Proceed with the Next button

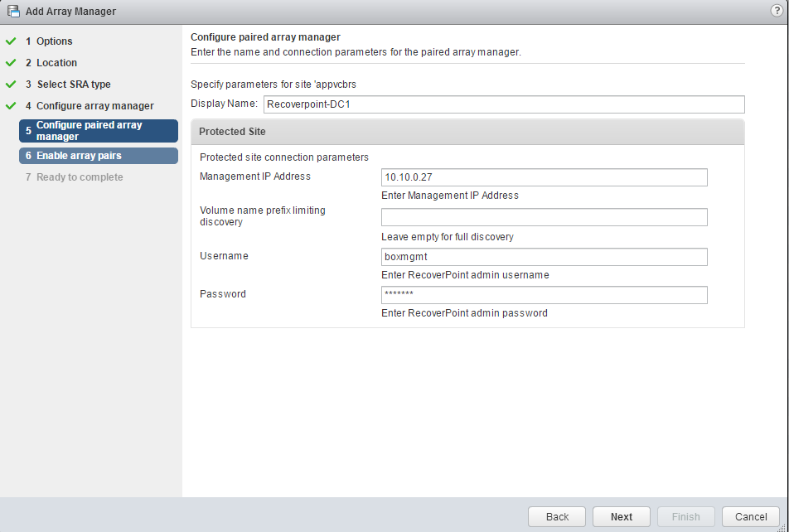coord(622,517)
